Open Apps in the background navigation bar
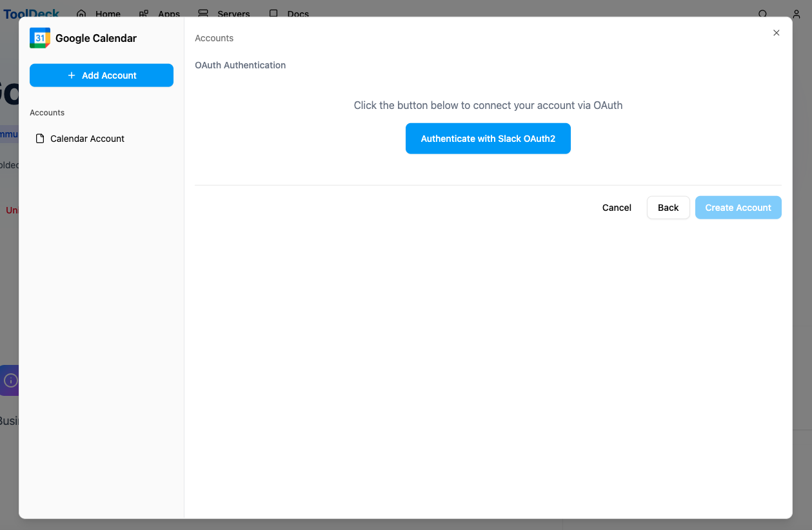This screenshot has height=530, width=812. tap(160, 12)
